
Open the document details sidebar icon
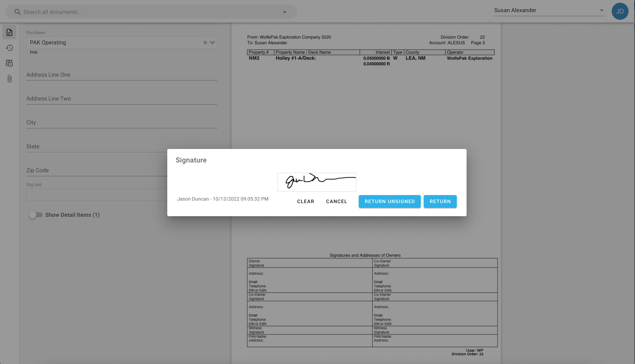click(9, 32)
